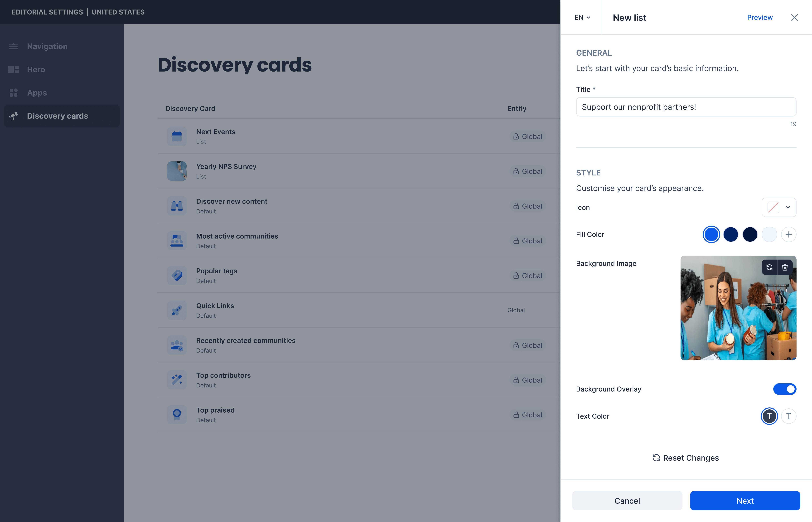The image size is (812, 522).
Task: Click the calendar icon of Next Events
Action: click(177, 136)
